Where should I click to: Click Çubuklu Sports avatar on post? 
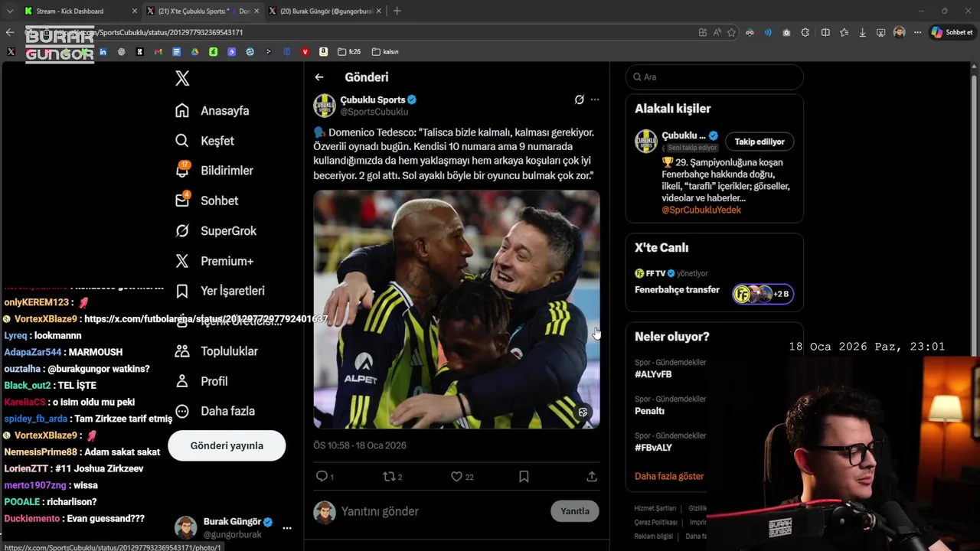click(x=325, y=106)
